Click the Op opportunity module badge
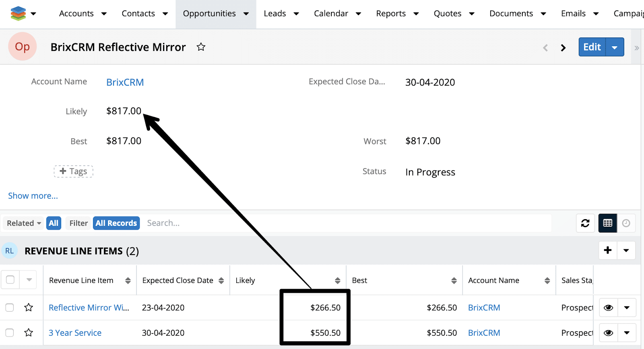 click(23, 47)
